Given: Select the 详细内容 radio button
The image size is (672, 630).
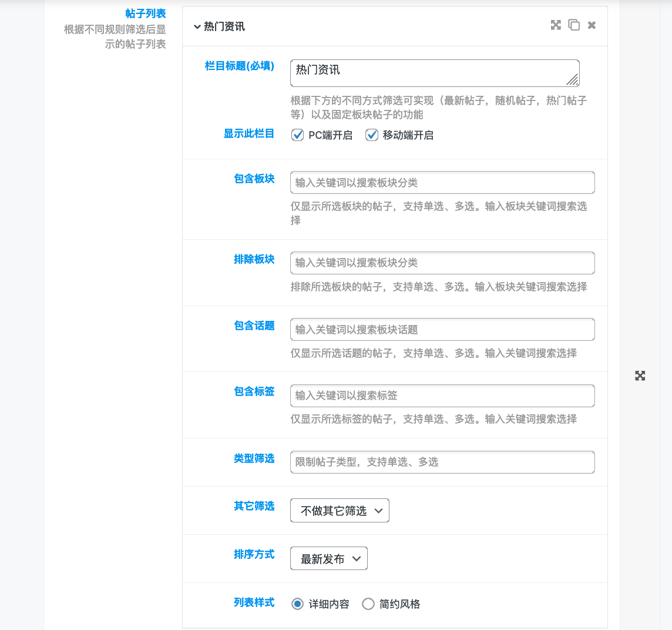Looking at the screenshot, I should click(x=297, y=604).
